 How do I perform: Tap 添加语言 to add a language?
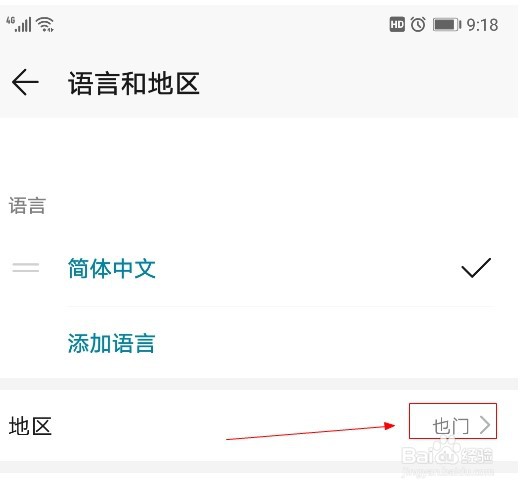pos(111,343)
